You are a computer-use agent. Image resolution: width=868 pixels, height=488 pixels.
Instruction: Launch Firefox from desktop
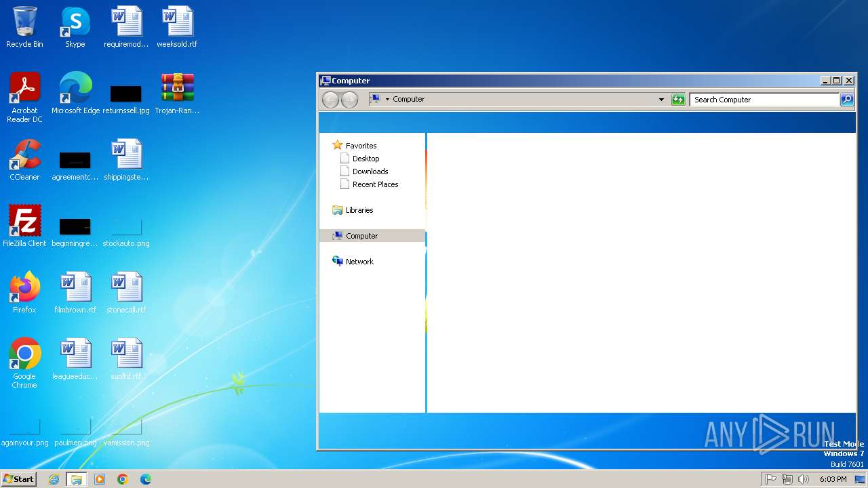[24, 293]
